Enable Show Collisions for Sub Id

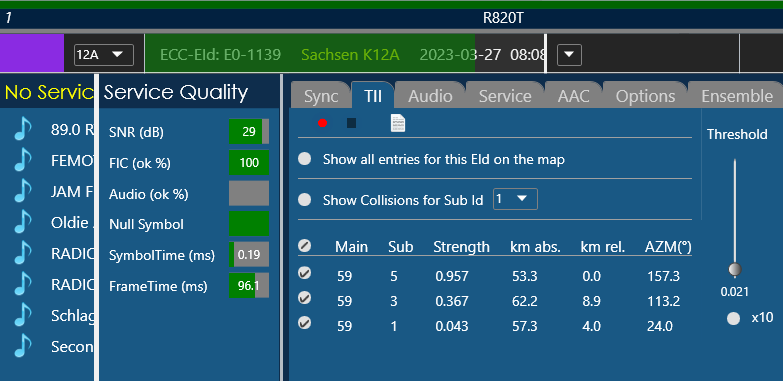304,200
